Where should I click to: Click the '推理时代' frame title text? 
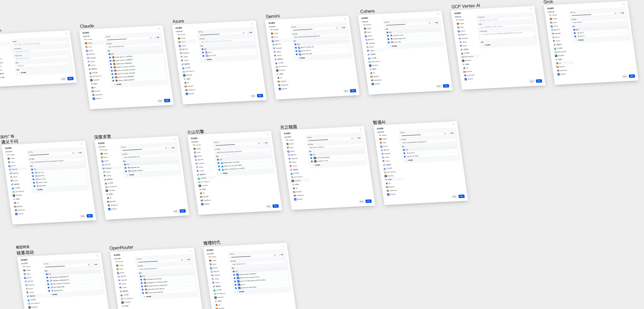[212, 243]
